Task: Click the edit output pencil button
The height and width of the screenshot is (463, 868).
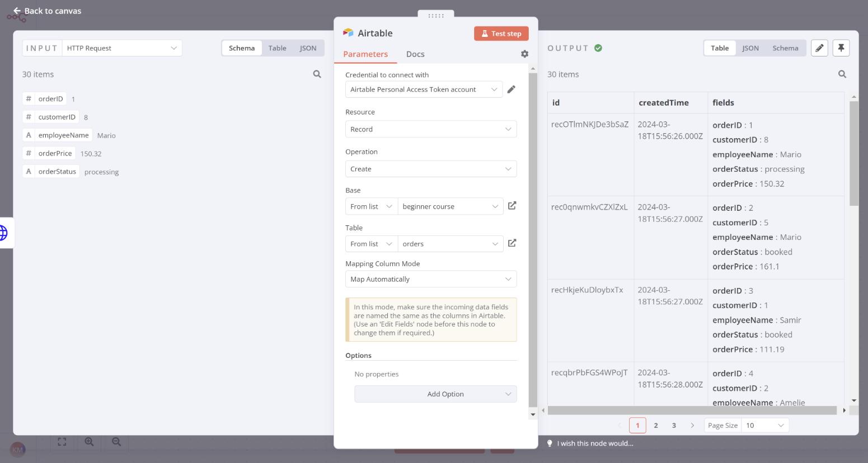Action: click(x=819, y=48)
